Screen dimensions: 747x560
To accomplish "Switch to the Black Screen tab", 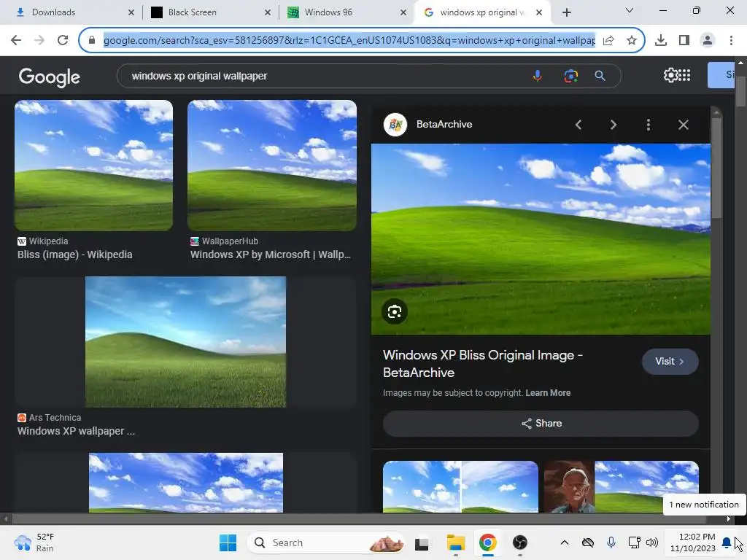I will (x=211, y=12).
